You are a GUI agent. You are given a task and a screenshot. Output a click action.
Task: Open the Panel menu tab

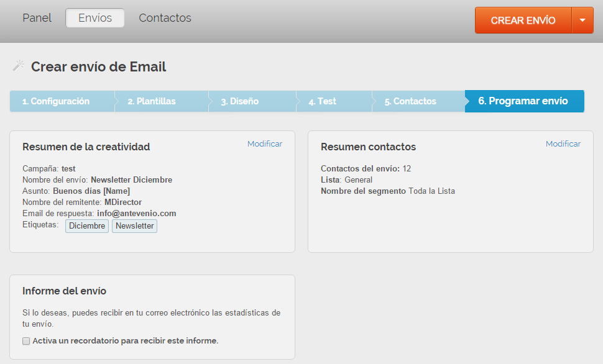pos(37,18)
